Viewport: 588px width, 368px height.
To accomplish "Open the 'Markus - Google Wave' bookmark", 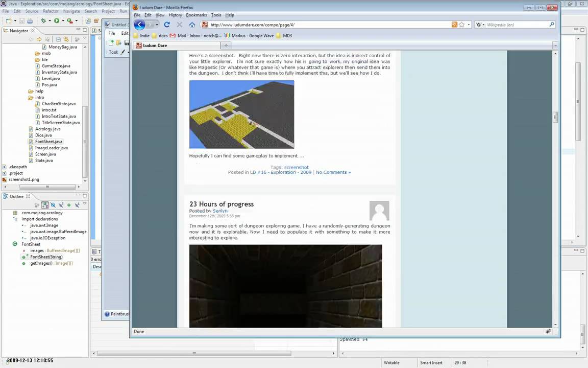I will 249,36.
